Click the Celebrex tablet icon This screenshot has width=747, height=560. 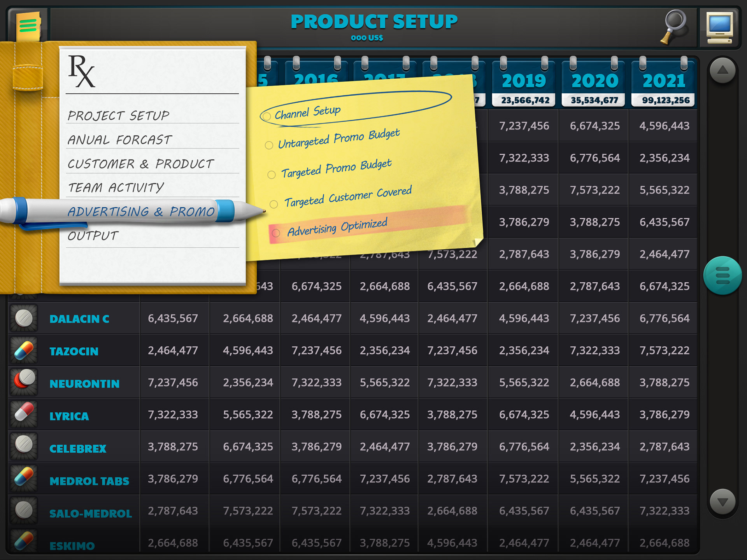(x=24, y=446)
